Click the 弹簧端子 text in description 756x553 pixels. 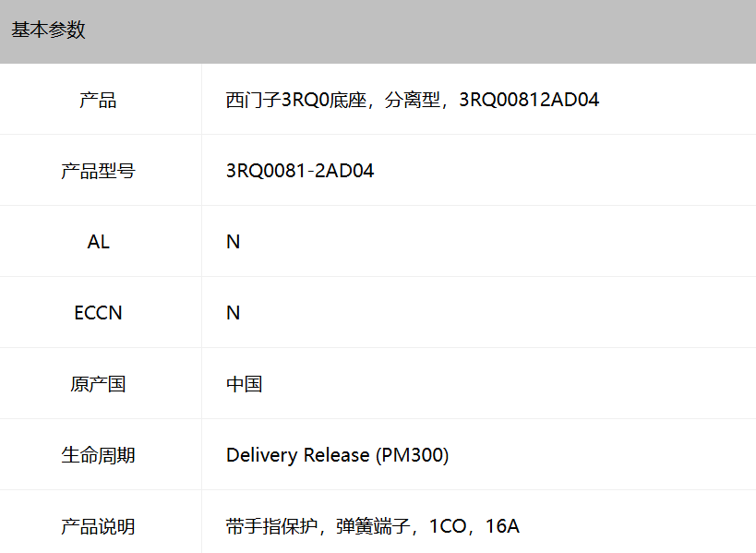(x=373, y=526)
